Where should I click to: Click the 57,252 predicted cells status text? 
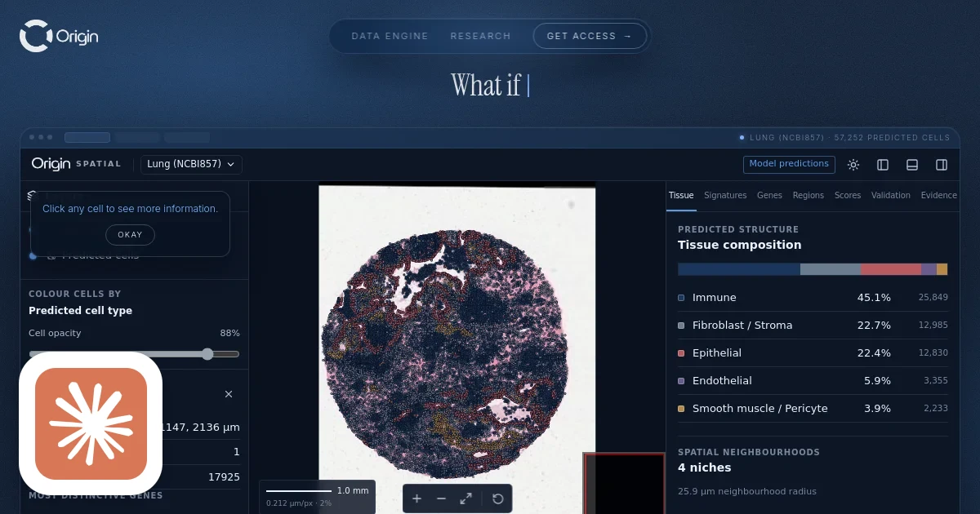[892, 138]
